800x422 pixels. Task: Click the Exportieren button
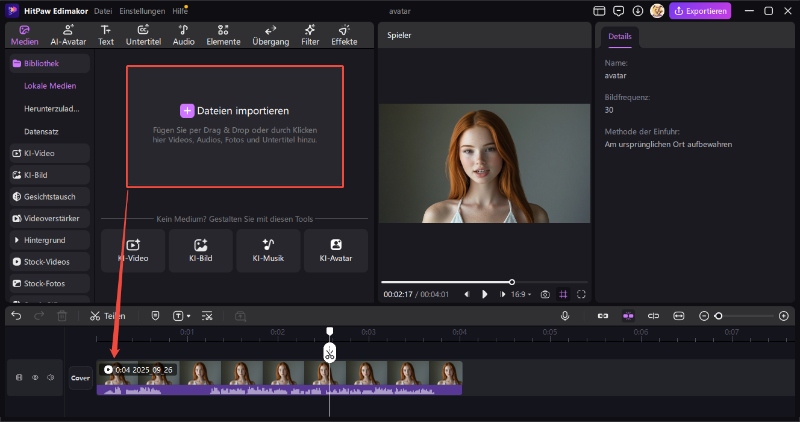pos(700,11)
